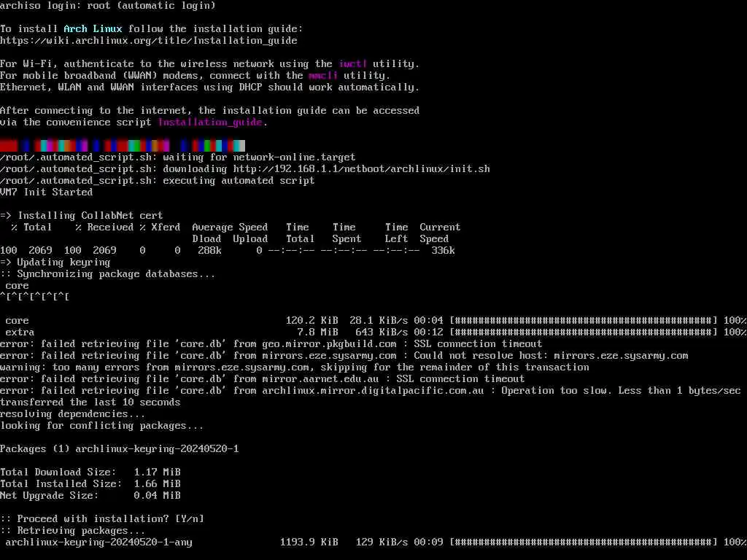Click 'Packages (1) archlinux-keyring-20240520-1' line
This screenshot has height=560, width=747.
pos(119,448)
